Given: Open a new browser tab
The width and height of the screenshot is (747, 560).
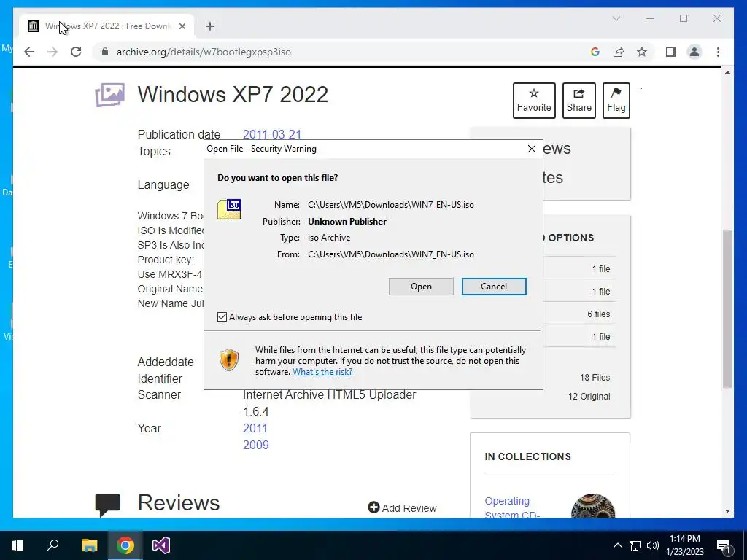Looking at the screenshot, I should coord(210,26).
